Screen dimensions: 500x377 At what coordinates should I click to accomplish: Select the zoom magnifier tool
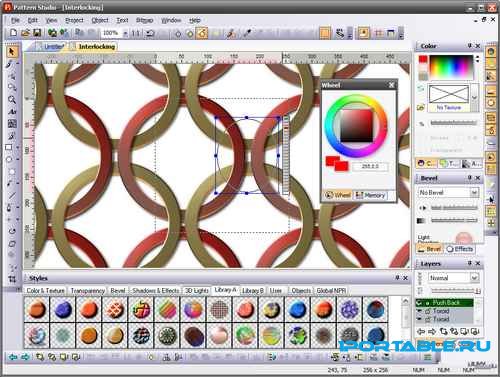tap(12, 100)
